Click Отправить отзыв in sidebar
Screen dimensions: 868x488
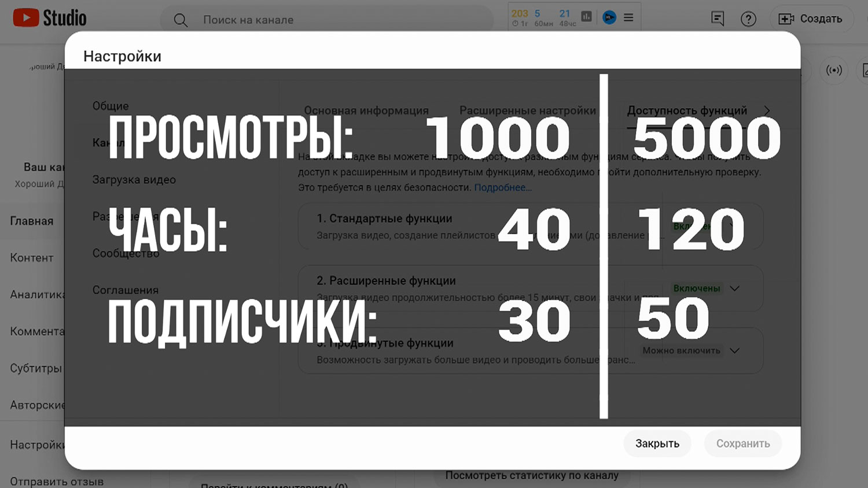pos(57,481)
